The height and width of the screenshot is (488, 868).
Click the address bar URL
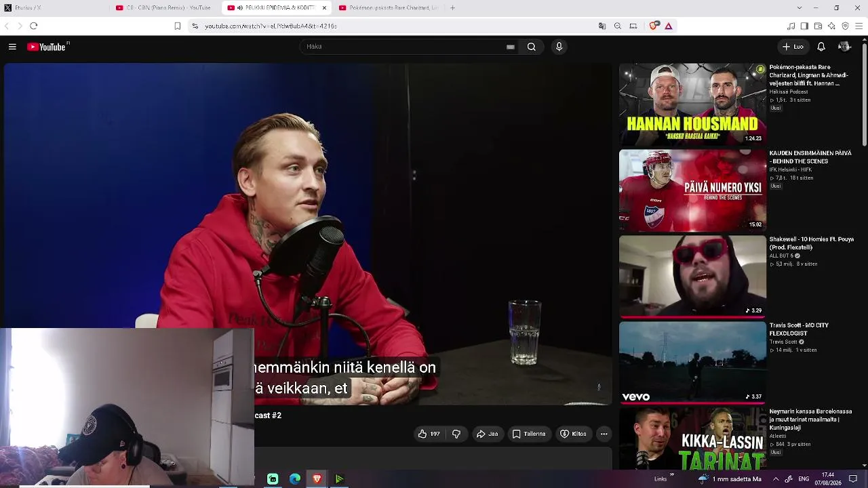pyautogui.click(x=271, y=26)
